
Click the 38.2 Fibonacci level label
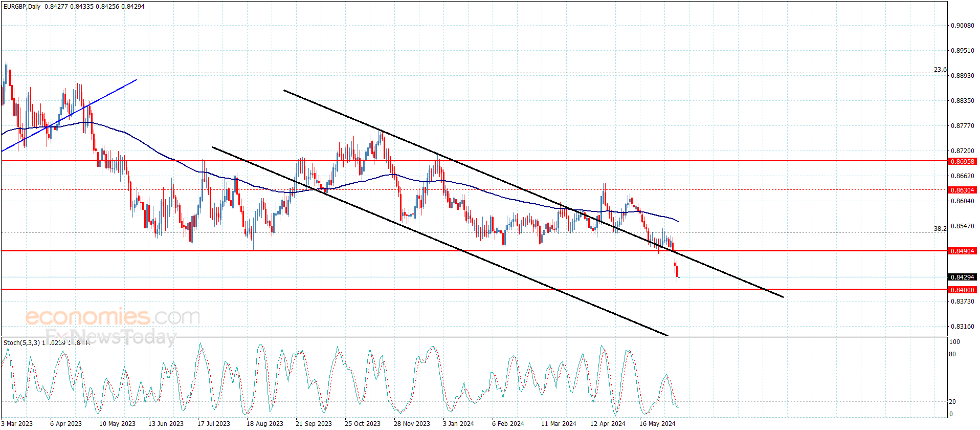click(940, 229)
